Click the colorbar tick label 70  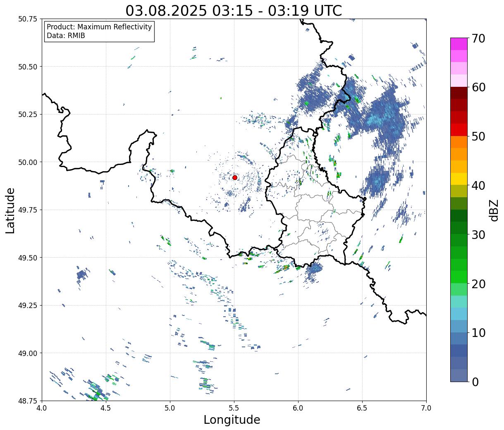point(478,38)
